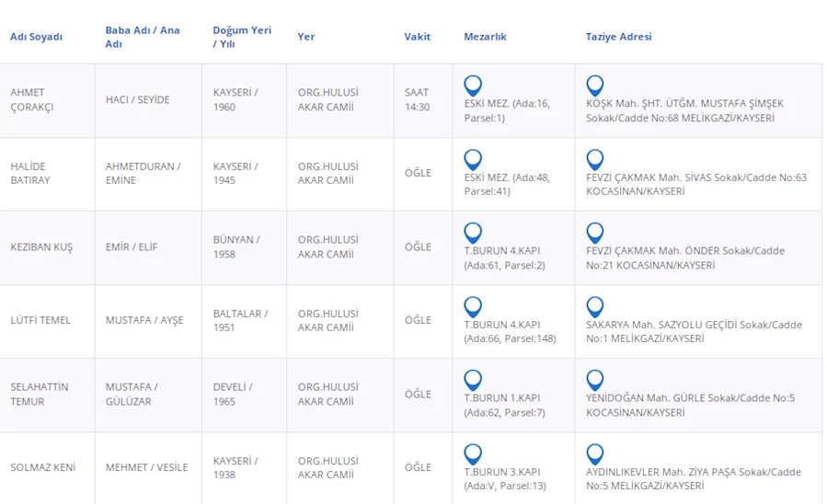Open condolence address pin for Selahattin Temur
This screenshot has height=504, width=827.
pyautogui.click(x=595, y=380)
